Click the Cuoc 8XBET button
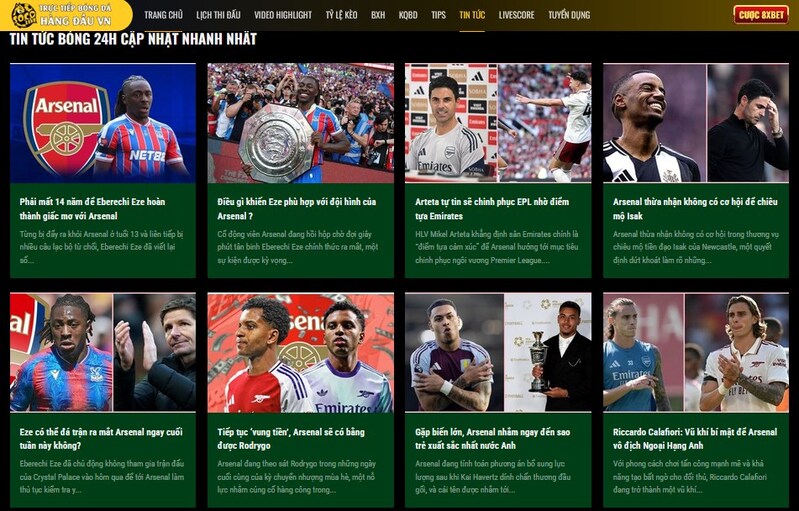 pyautogui.click(x=761, y=15)
